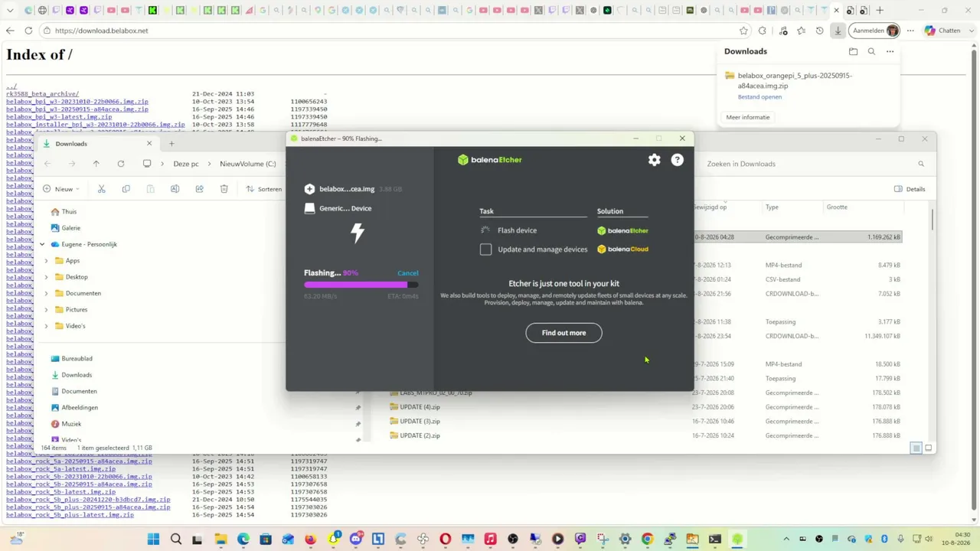Open Edge extensions puzzle icon
Image resolution: width=980 pixels, height=551 pixels.
click(762, 31)
